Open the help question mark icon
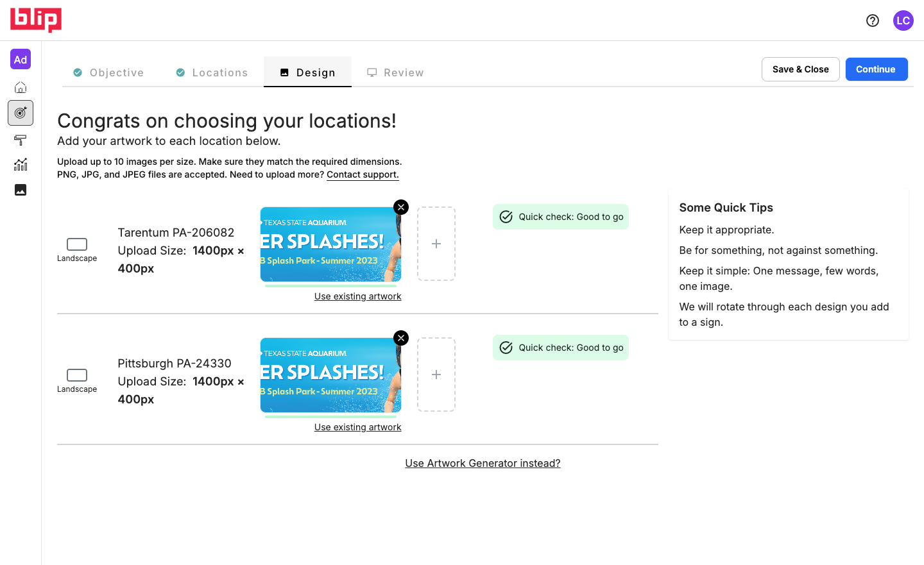 point(873,21)
